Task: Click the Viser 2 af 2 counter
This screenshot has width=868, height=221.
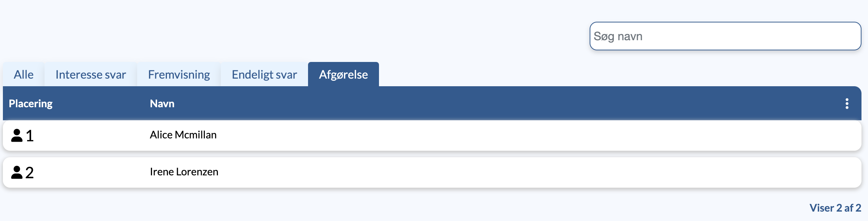Action: (835, 208)
